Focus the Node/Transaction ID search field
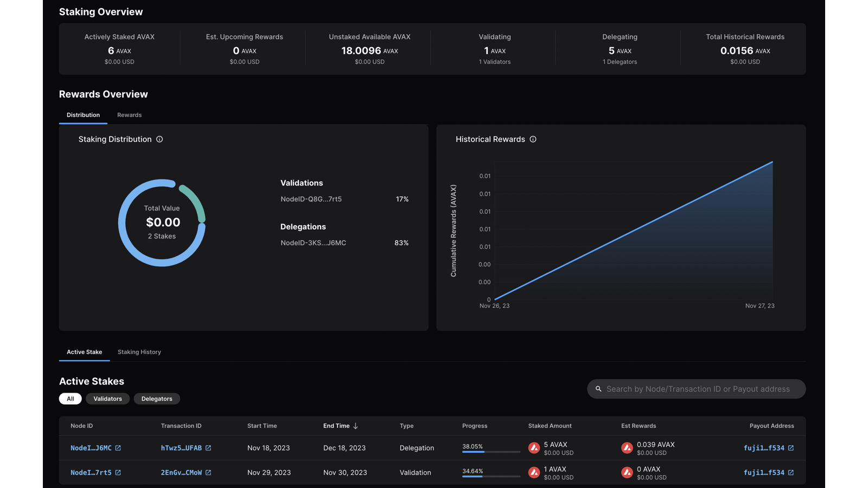Viewport: 868px width, 488px height. tap(697, 389)
